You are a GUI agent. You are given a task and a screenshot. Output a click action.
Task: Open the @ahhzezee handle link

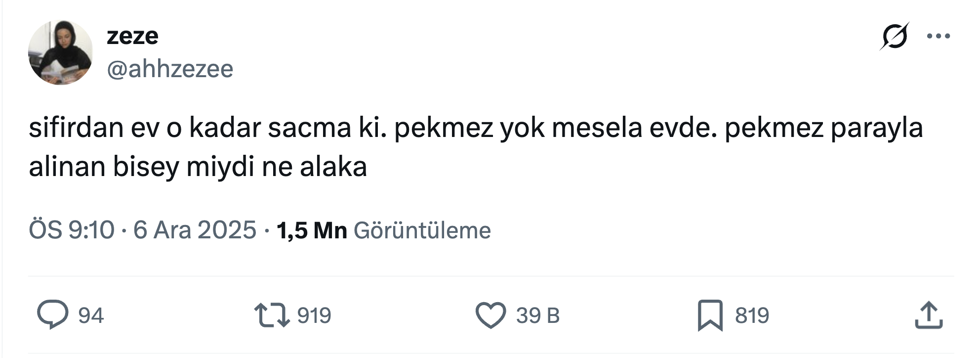(x=170, y=69)
